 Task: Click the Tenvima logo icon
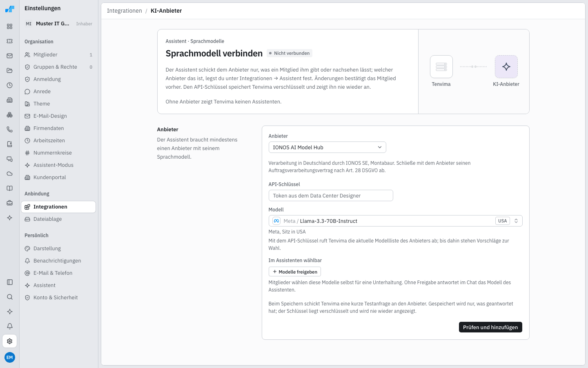point(10,9)
